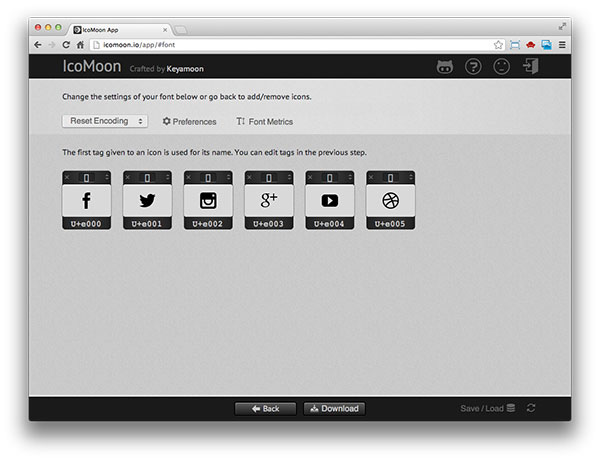Select the Facebook icon glyph
The height and width of the screenshot is (461, 600).
pos(87,200)
